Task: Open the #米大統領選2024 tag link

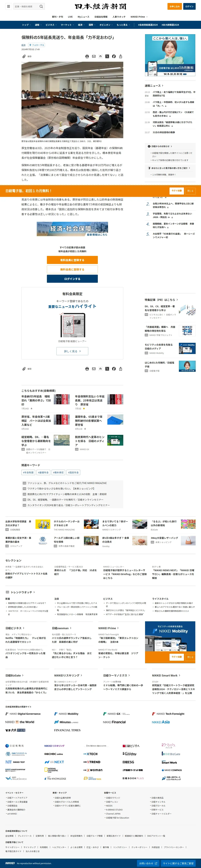Action: 170,25
